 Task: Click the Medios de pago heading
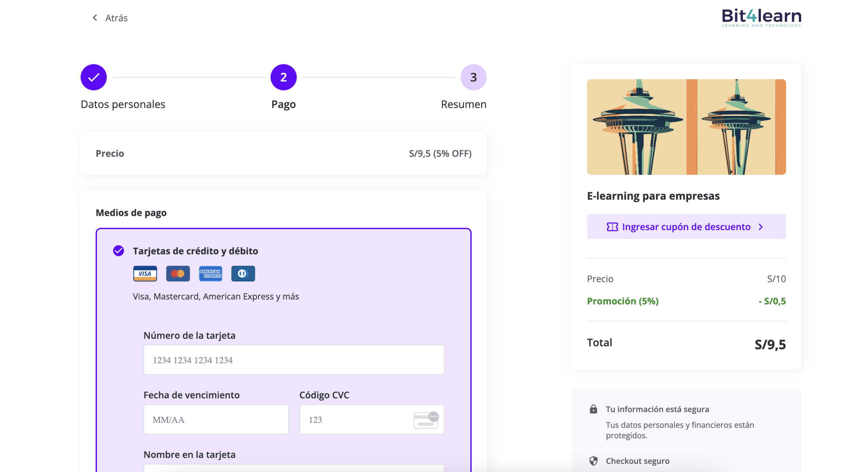point(131,213)
